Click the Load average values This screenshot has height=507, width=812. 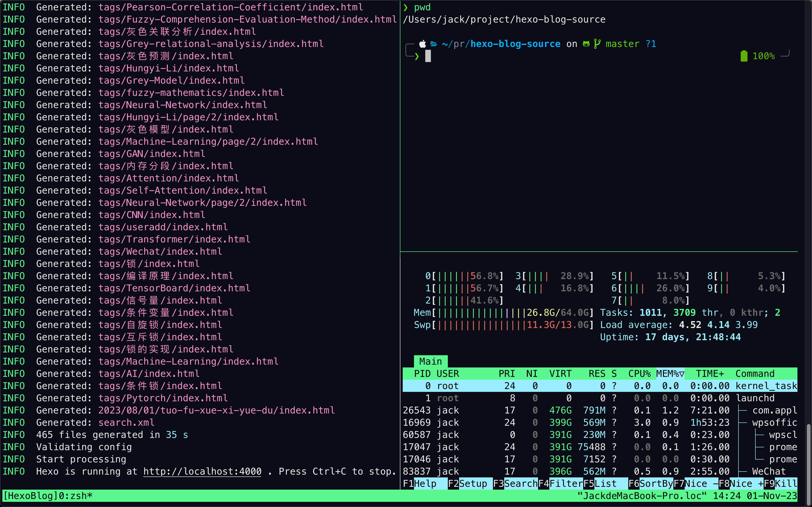[x=718, y=325]
